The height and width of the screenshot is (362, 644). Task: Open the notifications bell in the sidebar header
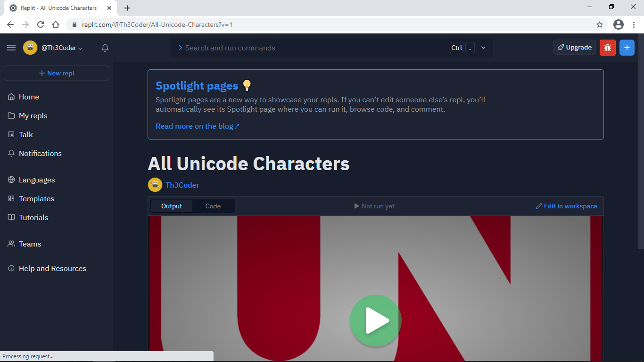click(x=105, y=48)
